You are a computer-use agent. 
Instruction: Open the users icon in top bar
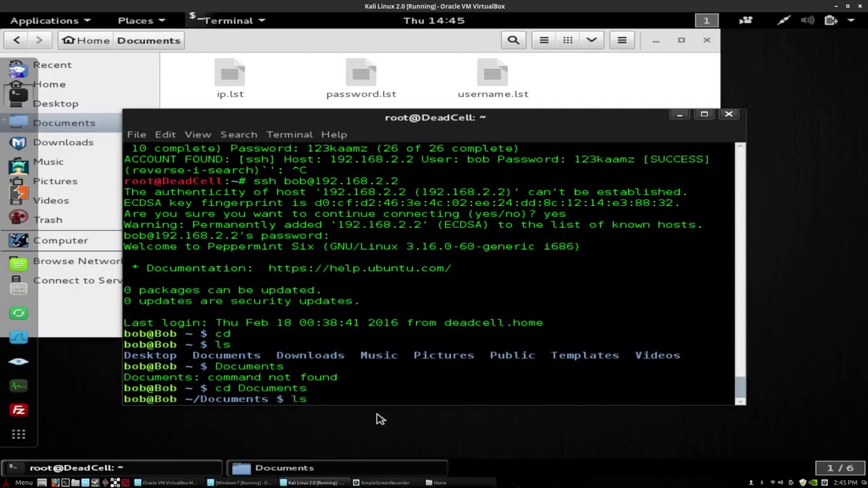pyautogui.click(x=746, y=20)
